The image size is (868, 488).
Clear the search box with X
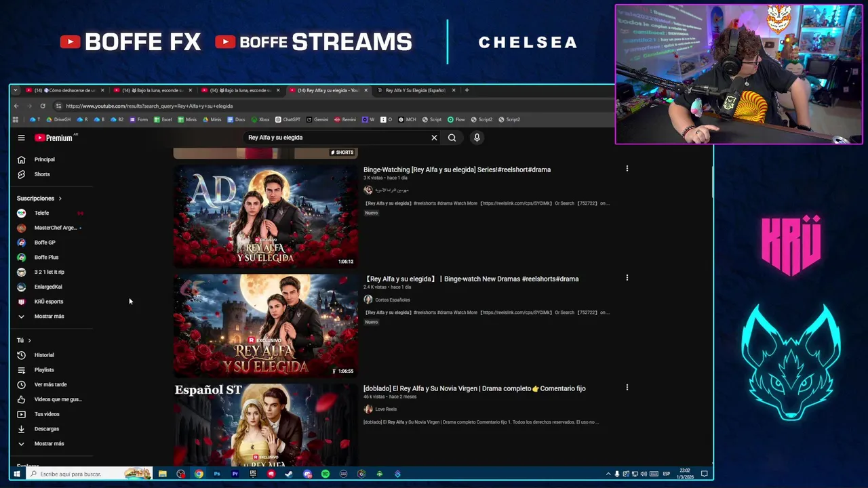point(434,138)
